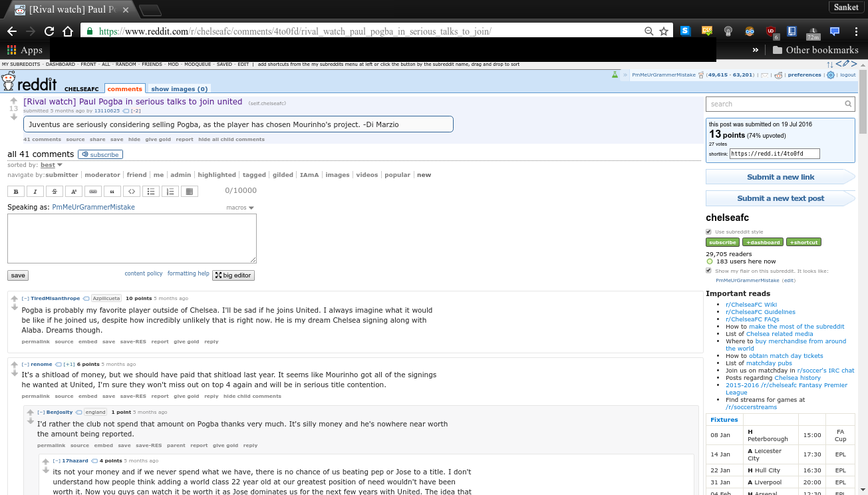Select the RANDOM link in top bar
This screenshot has width=868, height=495.
point(126,65)
